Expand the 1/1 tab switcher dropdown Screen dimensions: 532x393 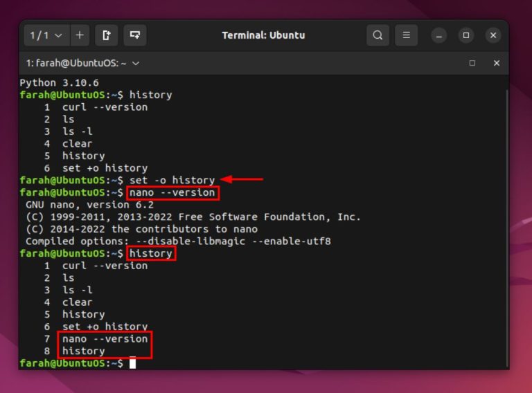click(x=46, y=35)
